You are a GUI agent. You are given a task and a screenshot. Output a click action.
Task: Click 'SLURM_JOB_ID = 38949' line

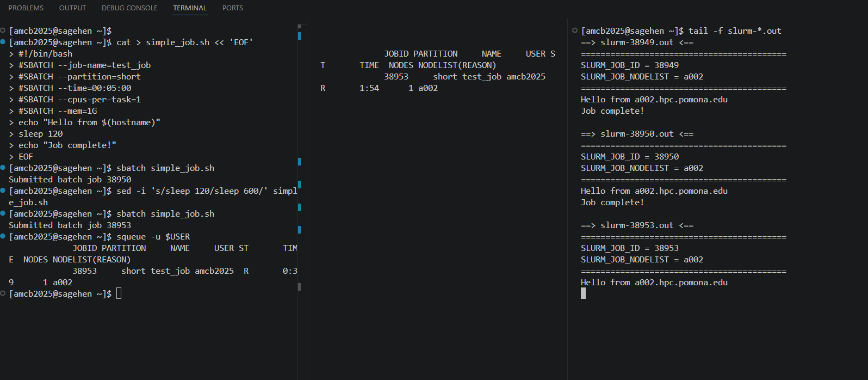click(630, 65)
